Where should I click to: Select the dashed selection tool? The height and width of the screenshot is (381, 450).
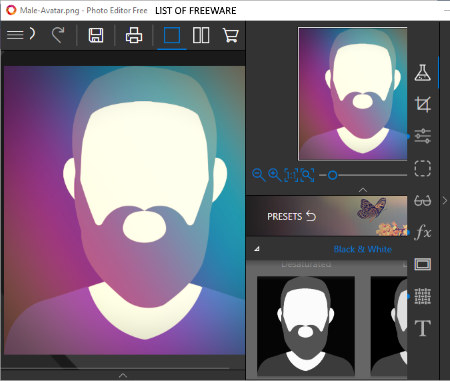click(x=423, y=168)
